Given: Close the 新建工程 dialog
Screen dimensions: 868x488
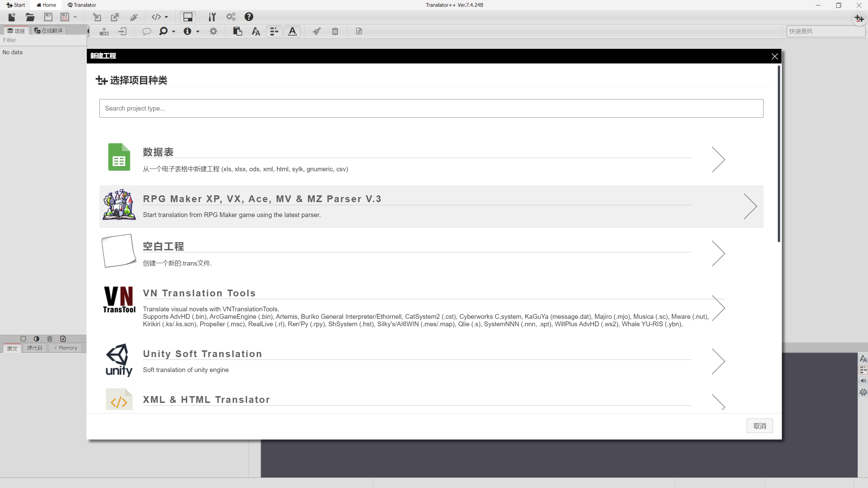Looking at the screenshot, I should (x=774, y=56).
